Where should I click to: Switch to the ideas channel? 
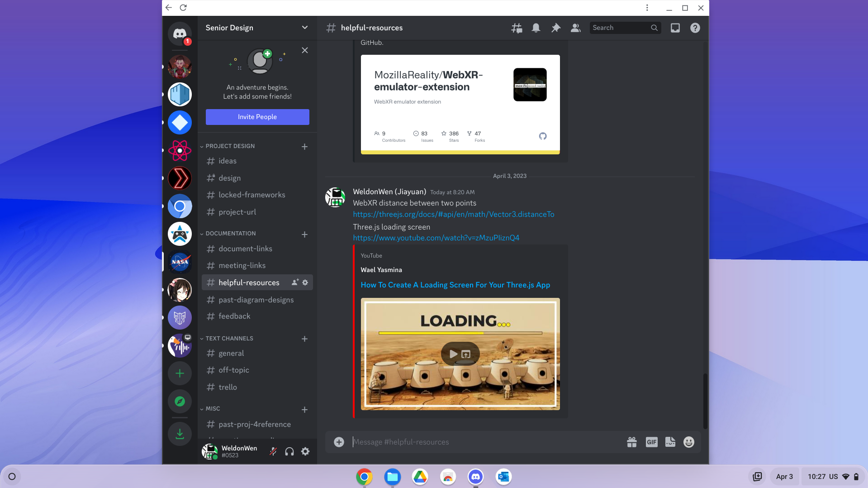tap(257, 161)
